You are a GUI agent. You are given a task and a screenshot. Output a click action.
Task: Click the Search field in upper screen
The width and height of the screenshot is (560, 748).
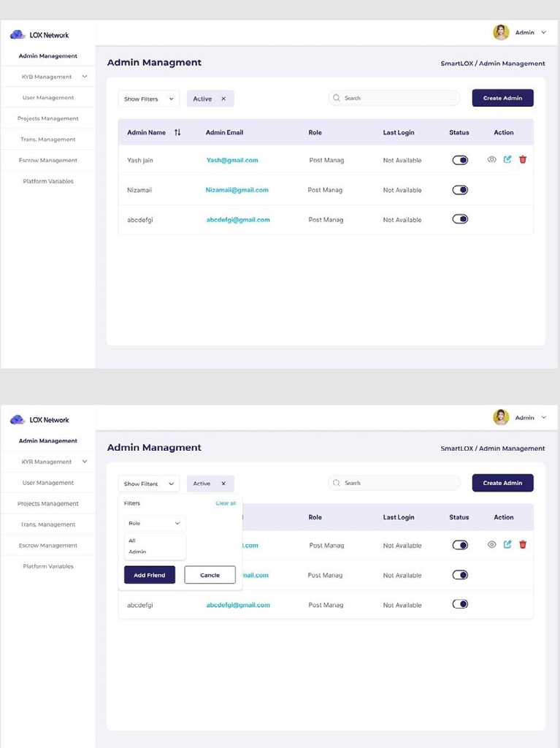click(394, 98)
